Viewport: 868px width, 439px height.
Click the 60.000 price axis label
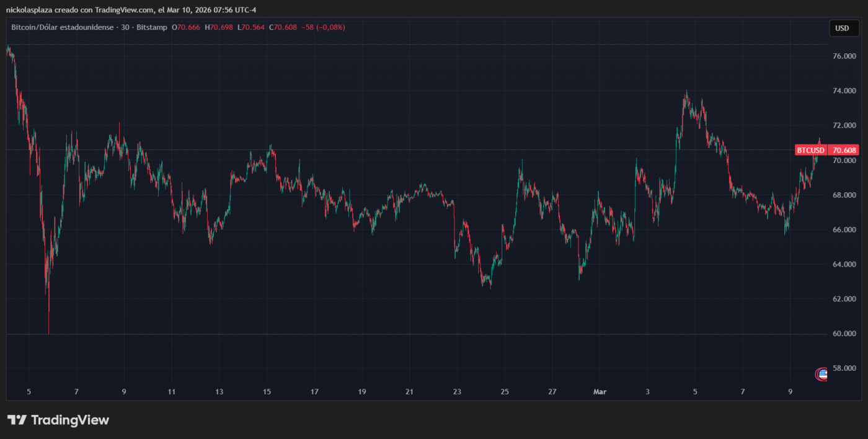click(844, 334)
